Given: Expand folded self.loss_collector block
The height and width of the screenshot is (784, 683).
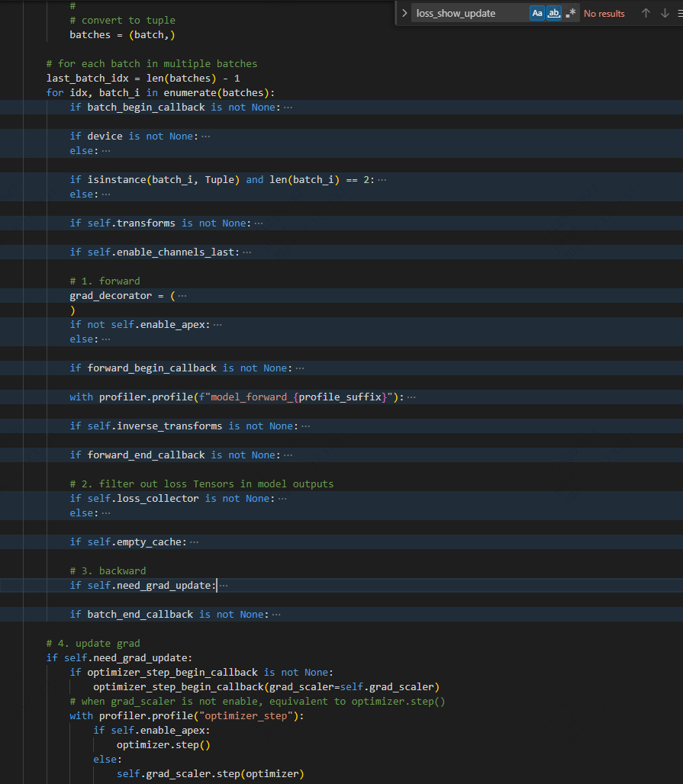Looking at the screenshot, I should tap(282, 499).
